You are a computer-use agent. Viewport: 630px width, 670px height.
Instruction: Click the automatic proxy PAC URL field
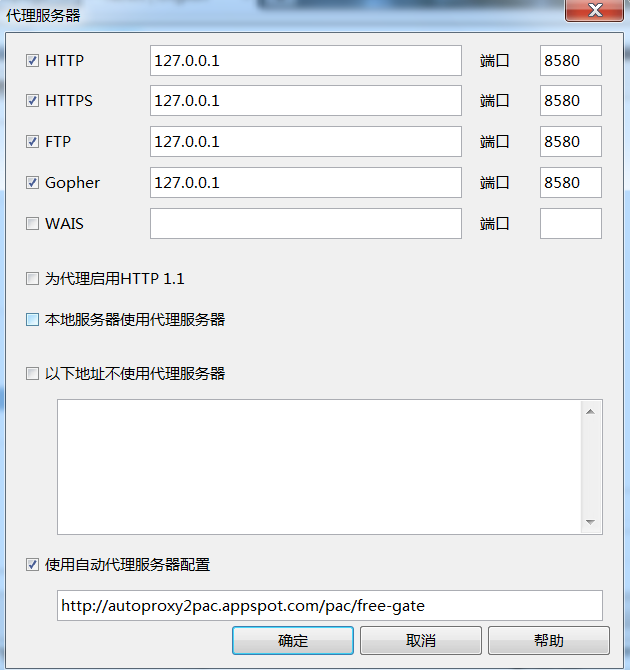click(x=330, y=606)
